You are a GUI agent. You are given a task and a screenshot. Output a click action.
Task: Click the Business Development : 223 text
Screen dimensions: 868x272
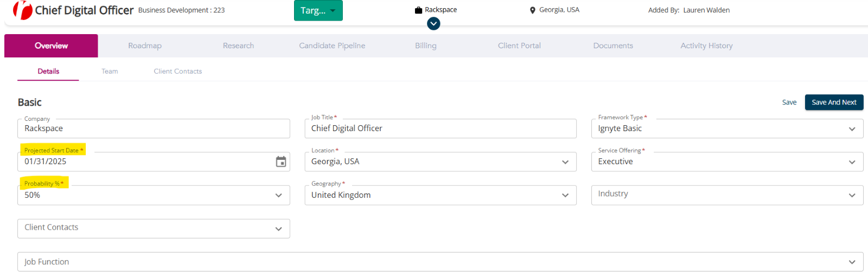181,10
